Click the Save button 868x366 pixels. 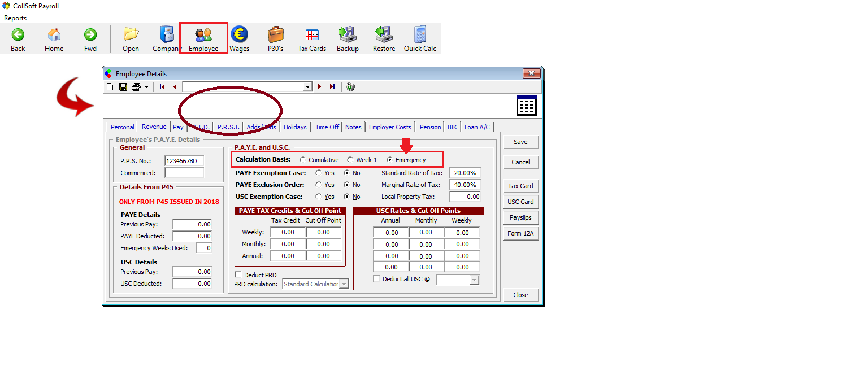point(520,142)
